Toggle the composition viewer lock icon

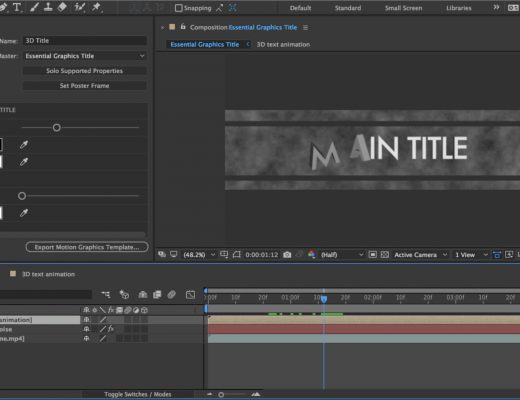183,27
